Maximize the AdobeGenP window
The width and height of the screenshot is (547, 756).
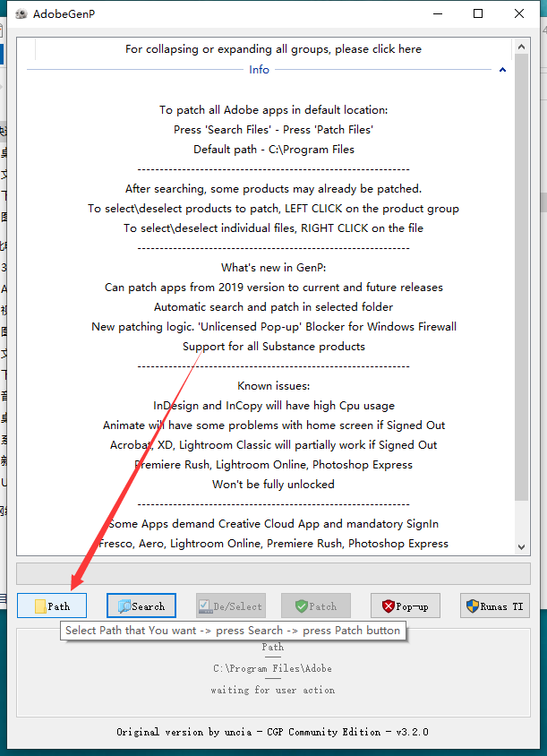477,13
